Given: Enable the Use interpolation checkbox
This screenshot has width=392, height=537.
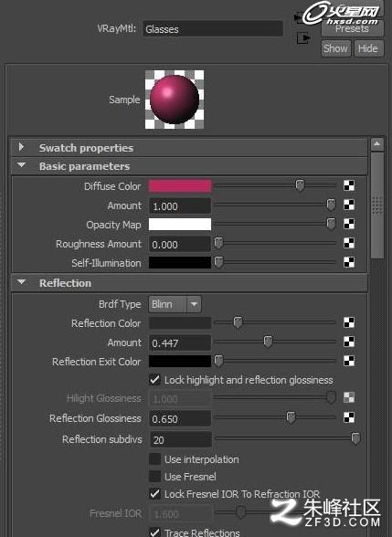Looking at the screenshot, I should (x=155, y=459).
